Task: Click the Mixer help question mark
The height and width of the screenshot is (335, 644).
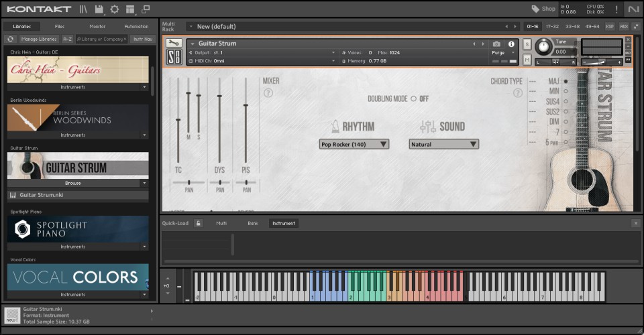Action: coord(268,92)
